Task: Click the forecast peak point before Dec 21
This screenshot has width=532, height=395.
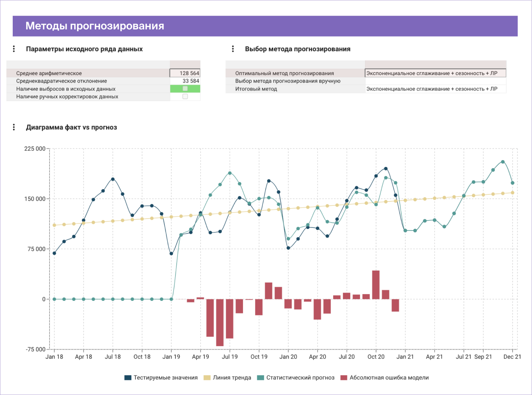Action: click(x=503, y=162)
